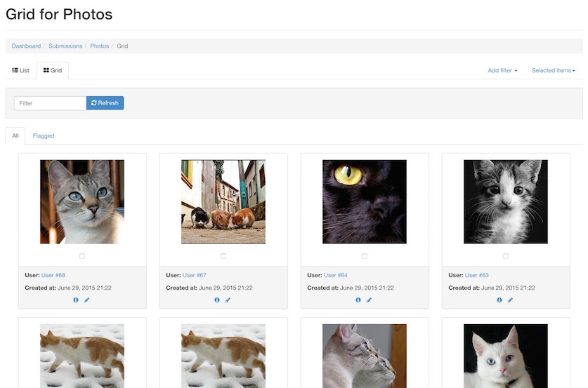Open the Add filter dropdown
Viewport: 588px width, 388px height.
tap(502, 70)
